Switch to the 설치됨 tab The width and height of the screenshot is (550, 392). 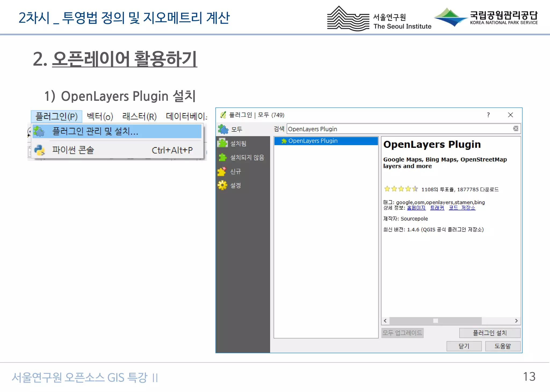tap(243, 143)
